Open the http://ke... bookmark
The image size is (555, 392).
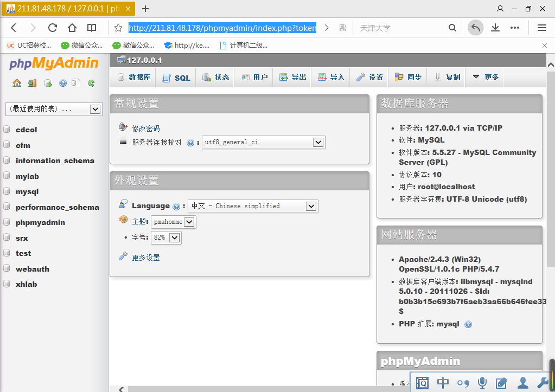click(x=187, y=46)
